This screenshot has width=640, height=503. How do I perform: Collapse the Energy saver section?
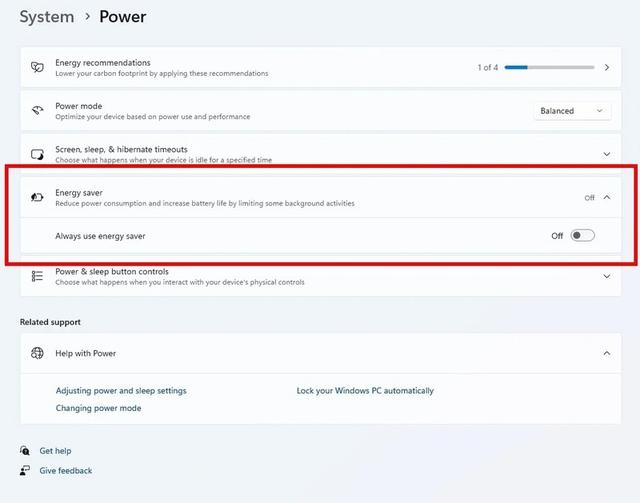(x=607, y=197)
